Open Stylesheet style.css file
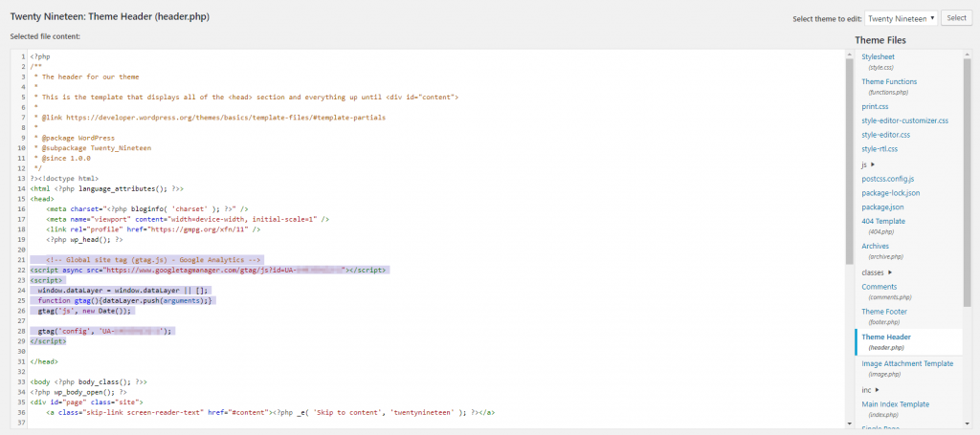Image resolution: width=980 pixels, height=435 pixels. [x=878, y=57]
